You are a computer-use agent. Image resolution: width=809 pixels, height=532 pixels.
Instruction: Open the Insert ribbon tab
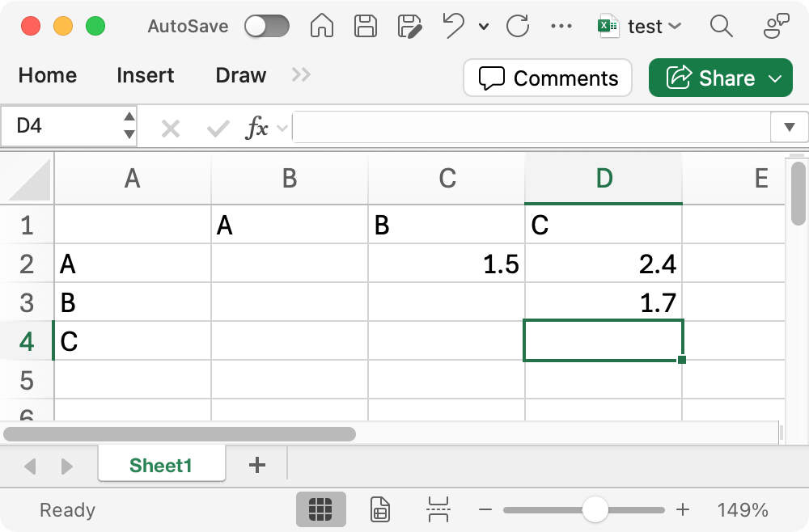145,75
